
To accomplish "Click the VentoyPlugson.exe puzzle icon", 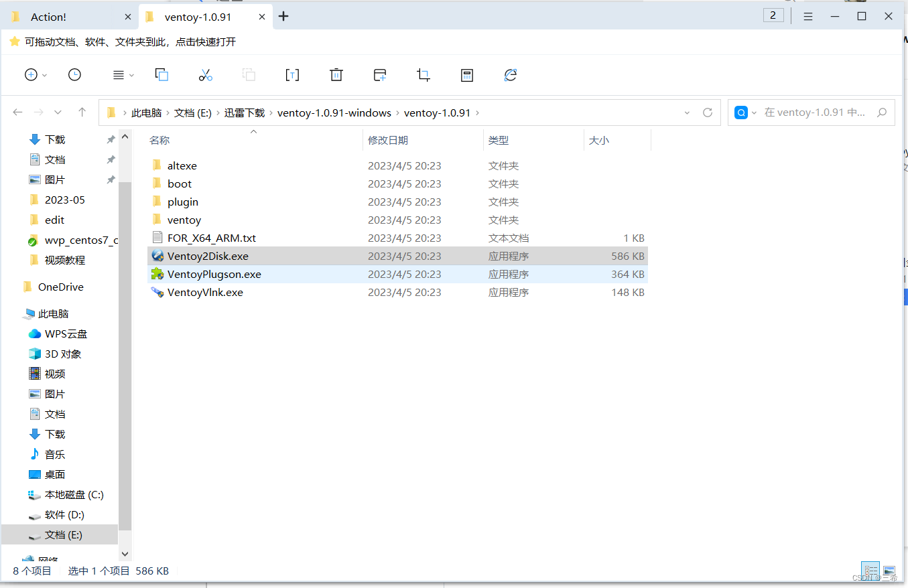I will coord(157,274).
